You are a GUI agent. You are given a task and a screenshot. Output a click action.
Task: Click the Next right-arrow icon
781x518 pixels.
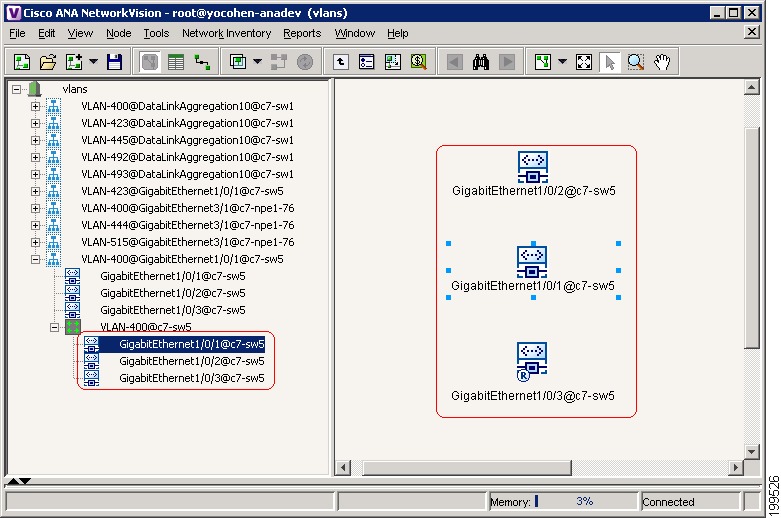click(507, 62)
